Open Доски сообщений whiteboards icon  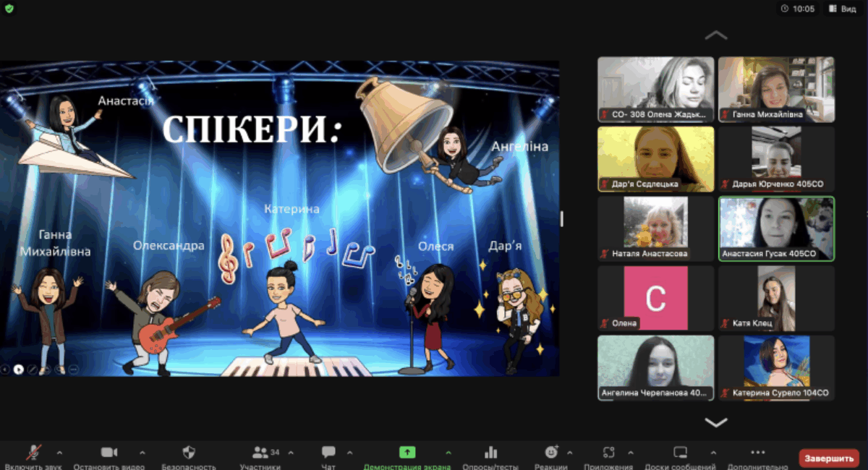pos(680,453)
